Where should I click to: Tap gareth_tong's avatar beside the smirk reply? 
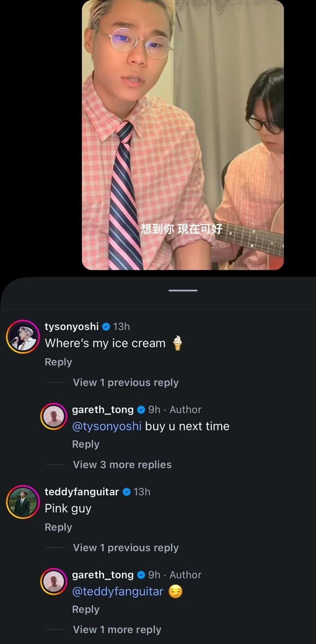click(x=54, y=581)
